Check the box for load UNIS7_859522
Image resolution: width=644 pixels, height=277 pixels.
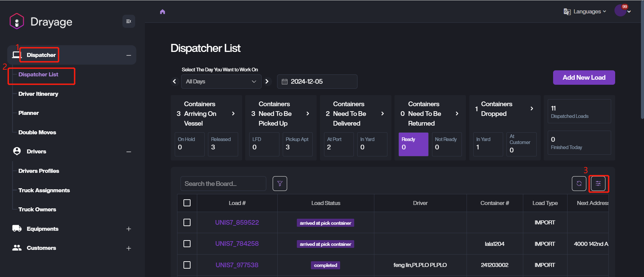pos(187,222)
